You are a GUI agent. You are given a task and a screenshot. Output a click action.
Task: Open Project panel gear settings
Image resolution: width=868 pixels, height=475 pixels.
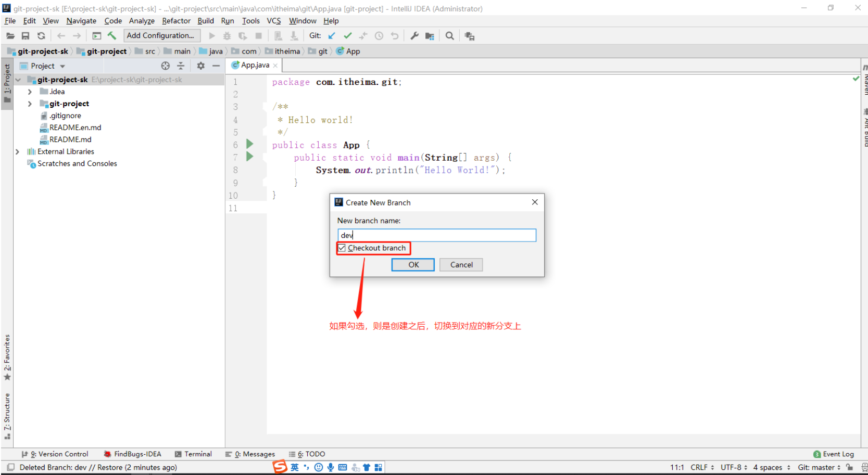point(201,66)
